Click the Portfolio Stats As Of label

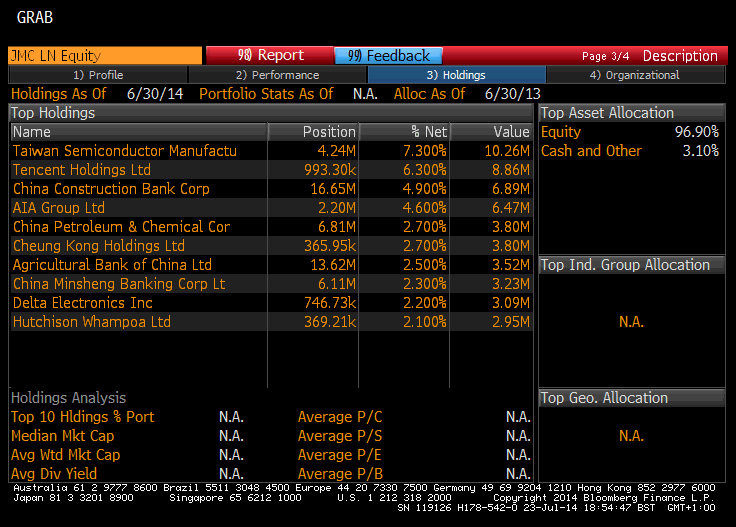click(266, 94)
